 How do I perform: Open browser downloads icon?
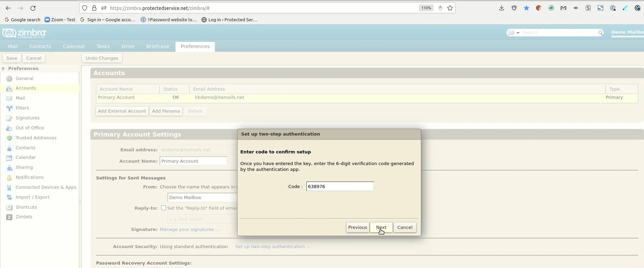coord(502,8)
